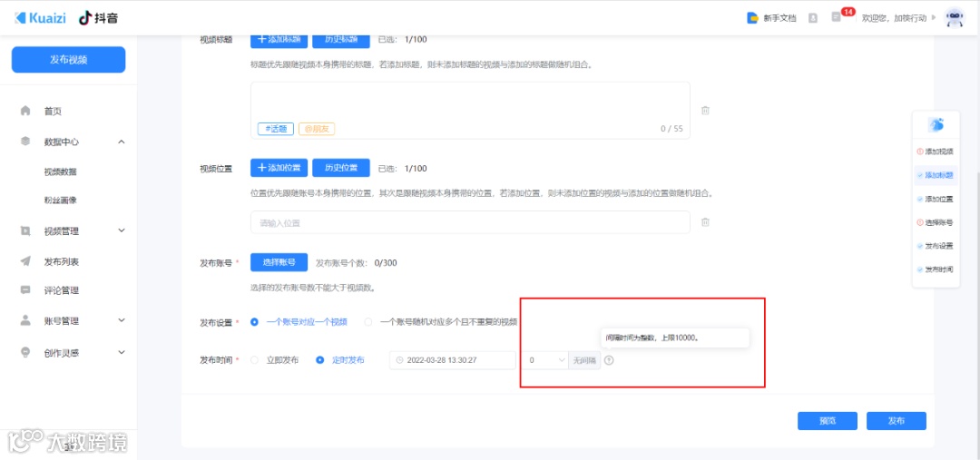Expand the 创作灵感 sidebar section
The height and width of the screenshot is (460, 980).
[x=122, y=353]
